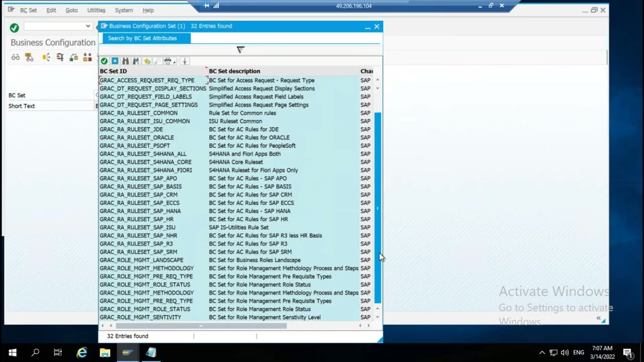The width and height of the screenshot is (644, 362).
Task: Open the Help menu
Action: pos(148,10)
